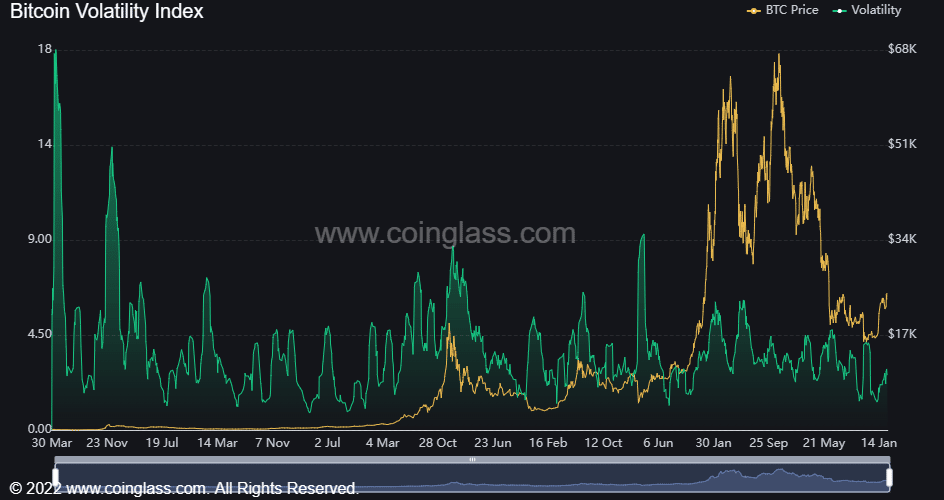Click the copyright notice text
This screenshot has width=944, height=500.
click(184, 488)
